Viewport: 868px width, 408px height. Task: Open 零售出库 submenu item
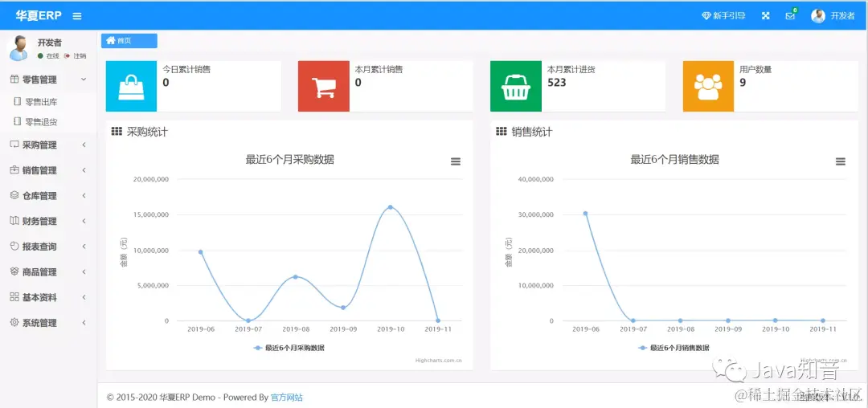(42, 102)
